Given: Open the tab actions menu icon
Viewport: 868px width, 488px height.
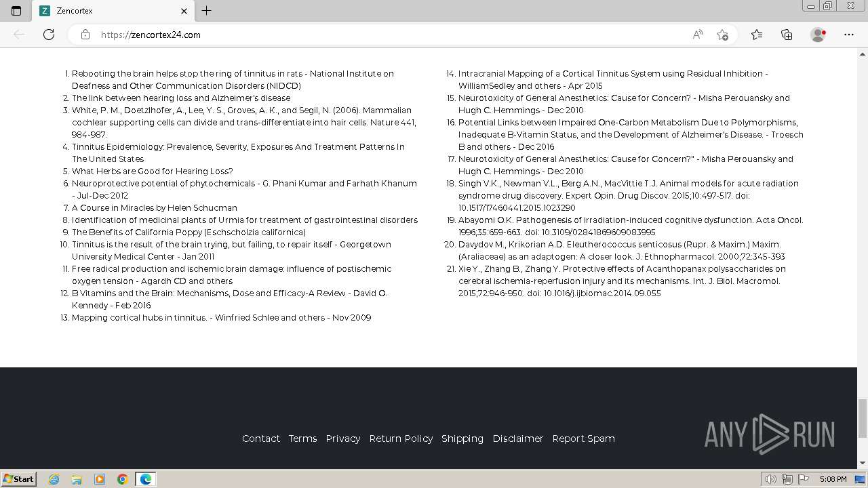Looking at the screenshot, I should (16, 11).
